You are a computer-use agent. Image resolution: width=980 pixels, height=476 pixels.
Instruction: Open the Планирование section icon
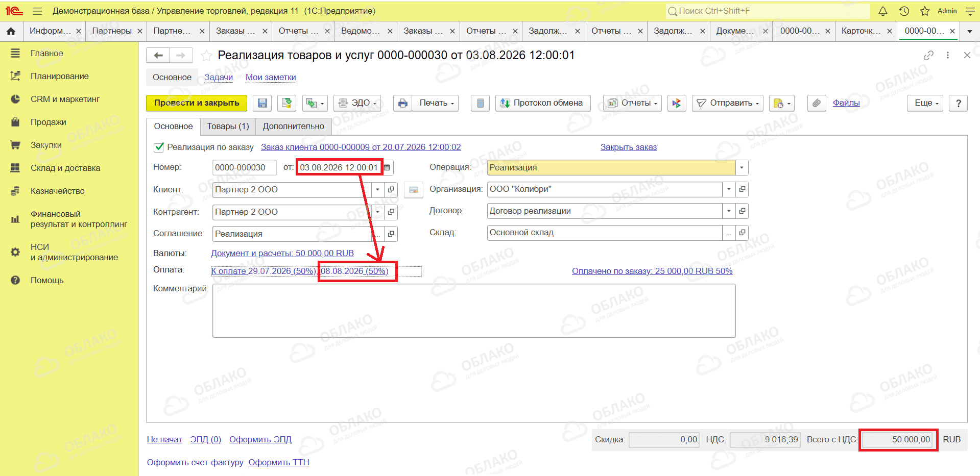(15, 76)
